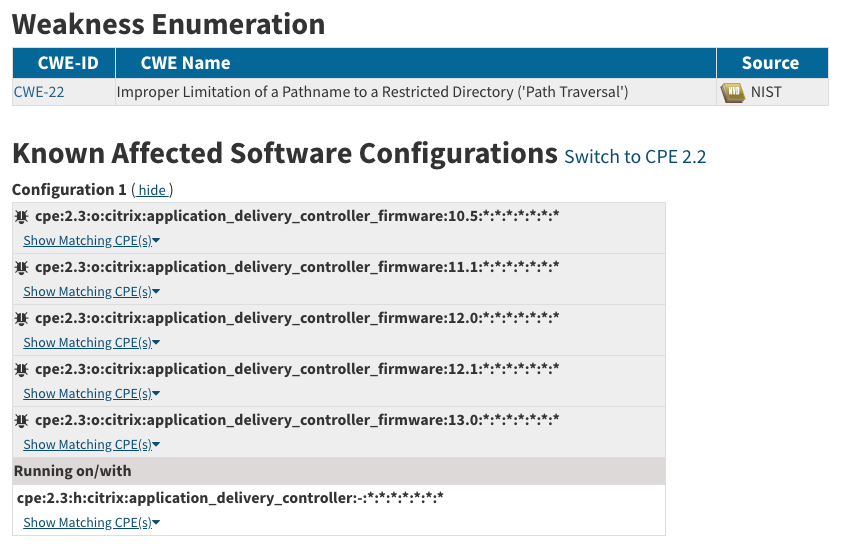Click the bug icon beside firmware 12.1 CPE
Image resolution: width=860 pixels, height=560 pixels.
point(22,369)
